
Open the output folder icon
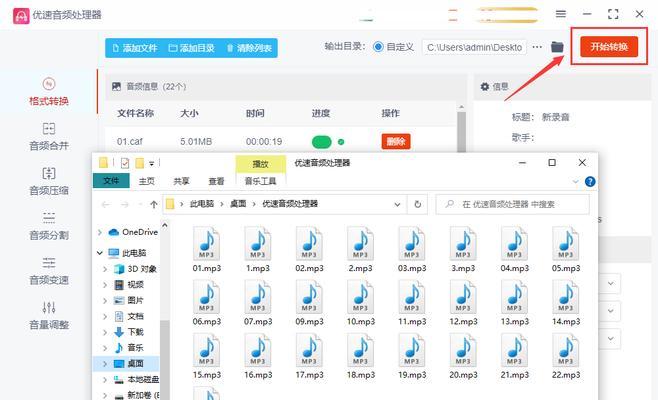[x=557, y=47]
